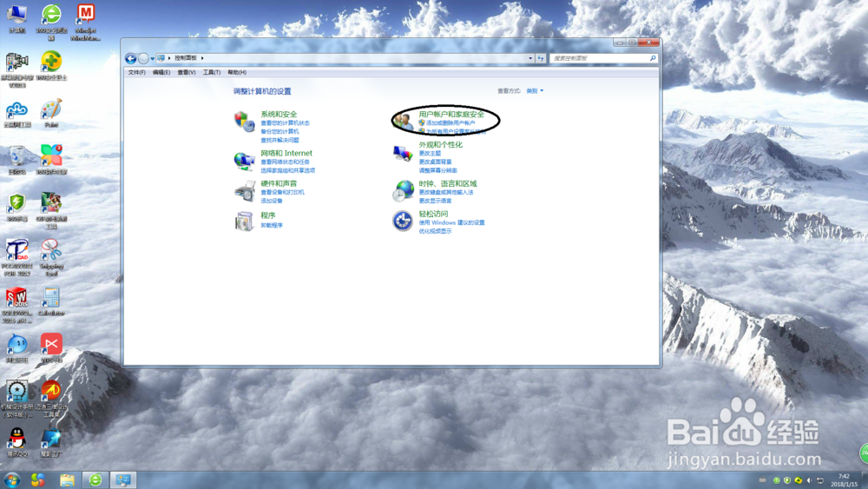
Task: Click 系统和安全 heading link
Action: [x=279, y=114]
